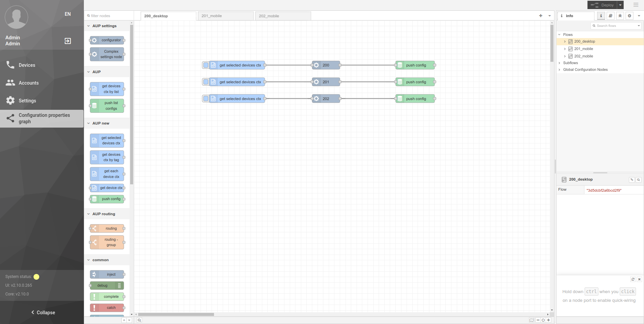Screen dimensions: 644x324
Task: Expand all palette categories with down arrows
Action: [x=129, y=320]
